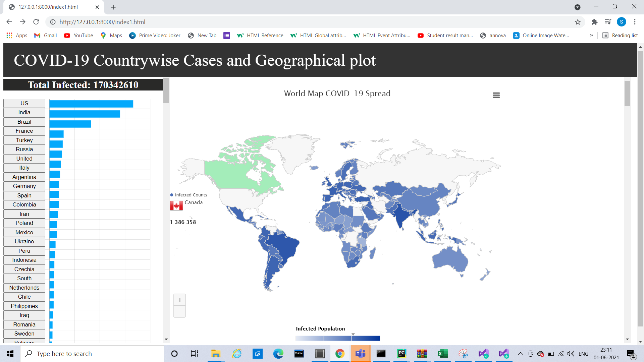Zoom in on the world map
The width and height of the screenshot is (644, 362).
pyautogui.click(x=180, y=300)
